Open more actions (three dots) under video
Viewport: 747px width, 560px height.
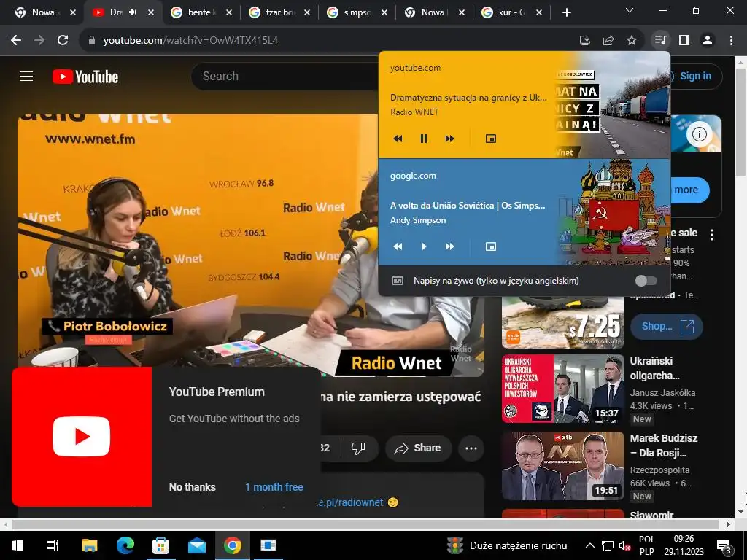pyautogui.click(x=471, y=448)
